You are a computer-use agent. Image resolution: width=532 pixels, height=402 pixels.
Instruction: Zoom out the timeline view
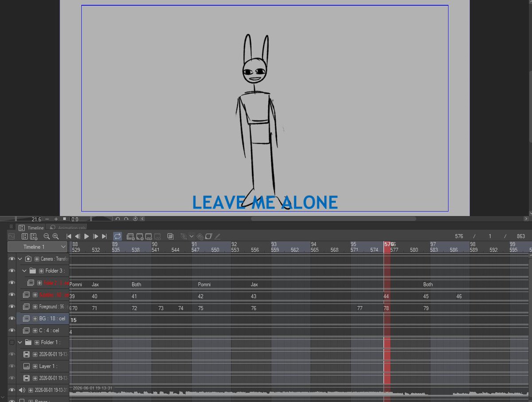tap(47, 237)
